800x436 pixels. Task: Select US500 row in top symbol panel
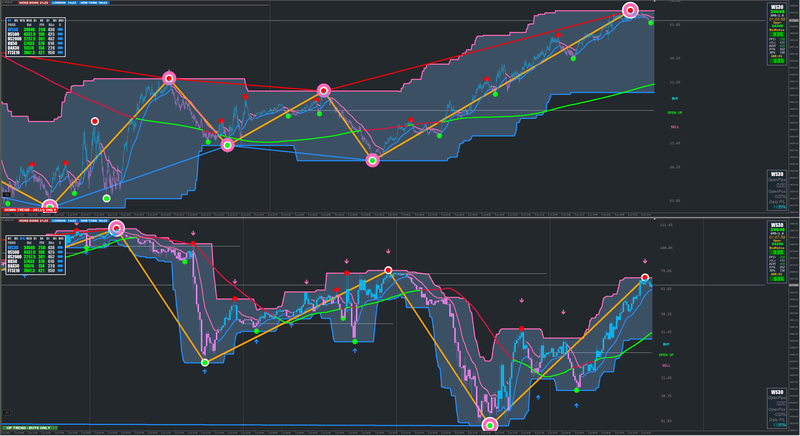(36, 34)
